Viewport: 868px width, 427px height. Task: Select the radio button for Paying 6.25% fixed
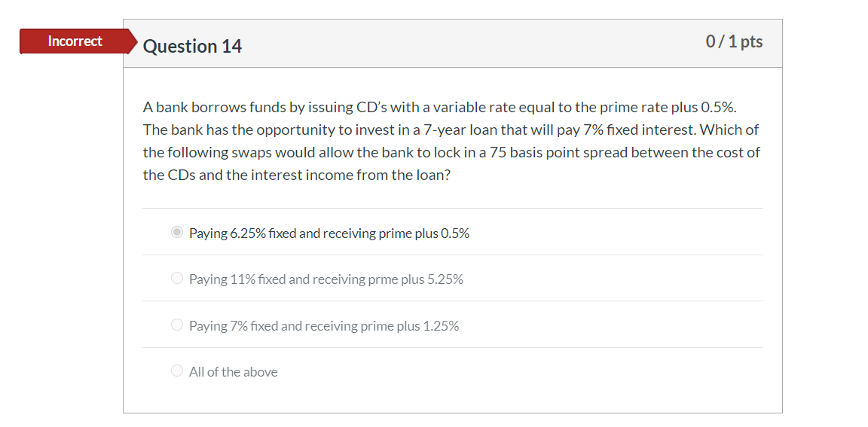[x=176, y=232]
